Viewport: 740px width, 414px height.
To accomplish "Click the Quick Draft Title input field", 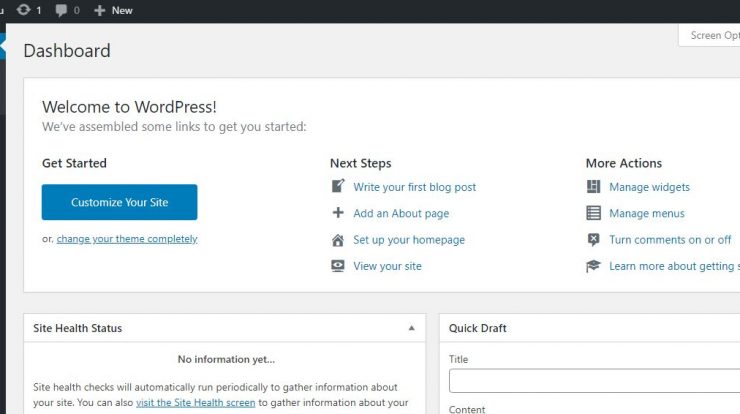I will (x=594, y=380).
